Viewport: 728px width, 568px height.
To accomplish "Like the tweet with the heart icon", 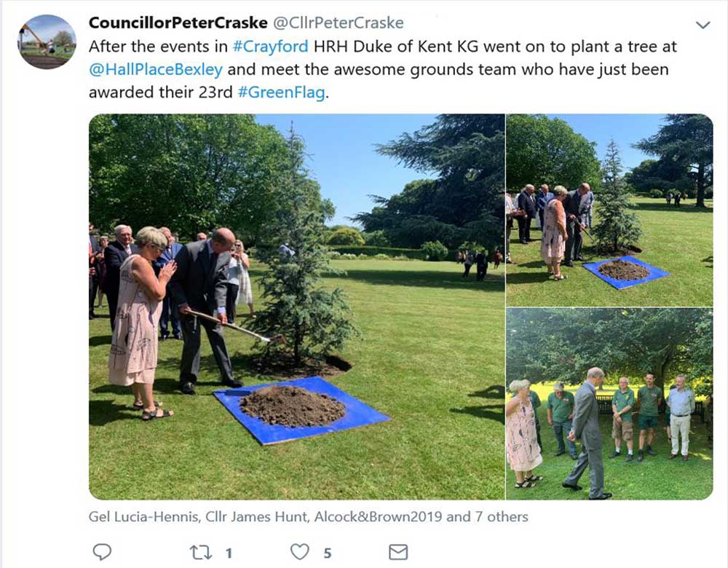I will [299, 552].
